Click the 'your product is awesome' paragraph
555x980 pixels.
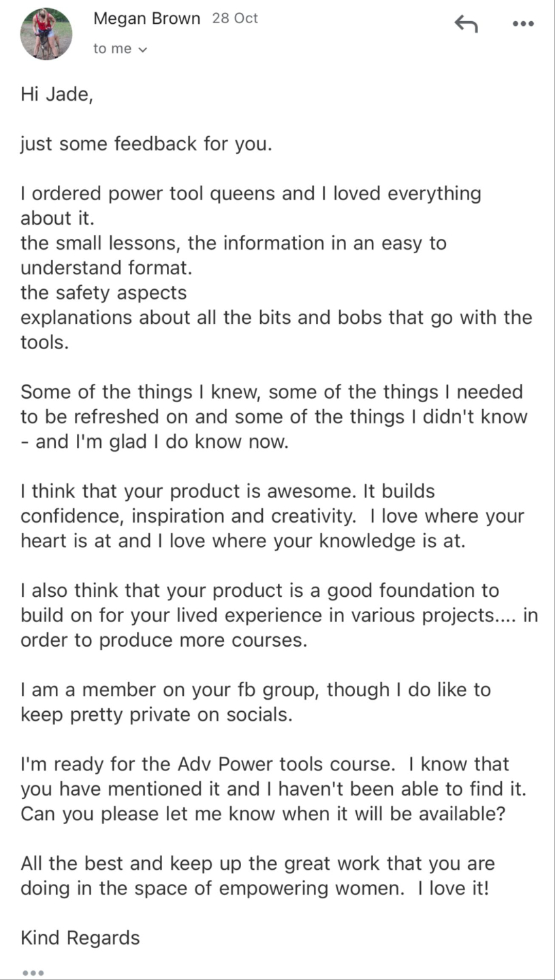(272, 516)
